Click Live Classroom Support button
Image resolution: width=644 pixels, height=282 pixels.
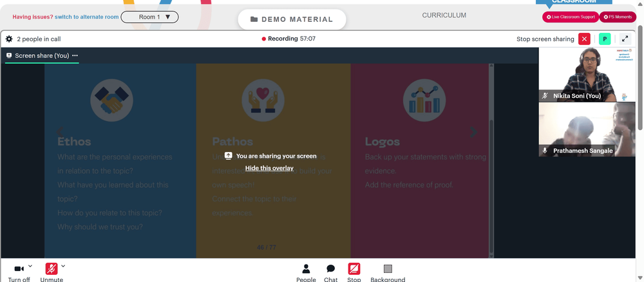coord(571,17)
